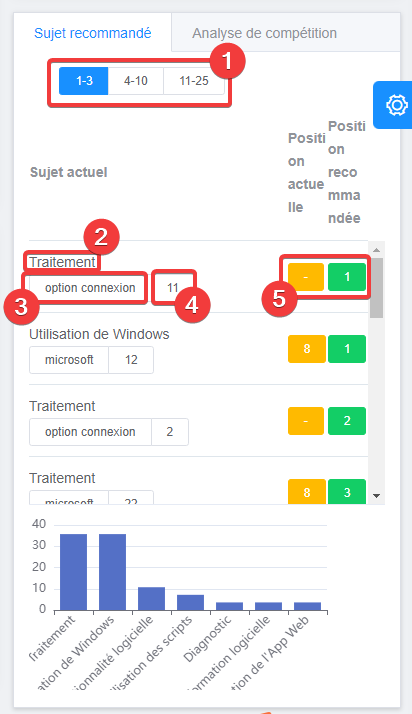
Task: Click the microsoft keyword under Utilisation de Windows
Action: point(69,360)
